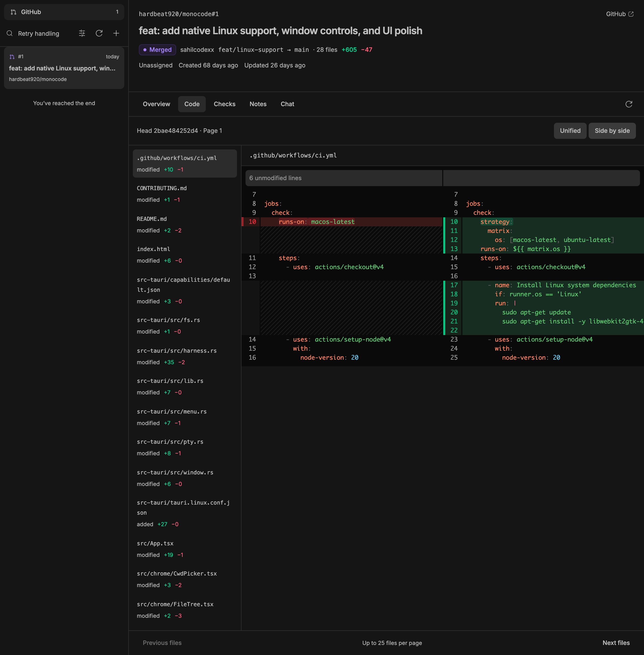Open the Overview tab
Screen dimensions: 644x655
click(x=156, y=104)
